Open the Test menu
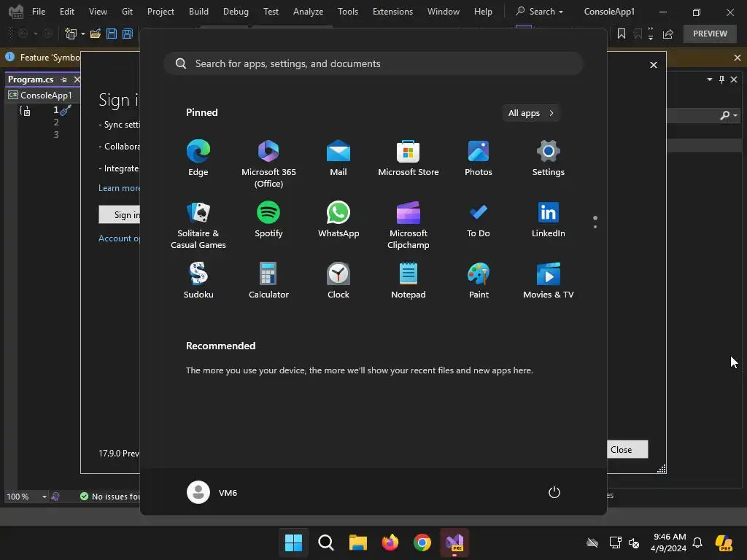Screen dimensions: 747x560 tap(271, 12)
